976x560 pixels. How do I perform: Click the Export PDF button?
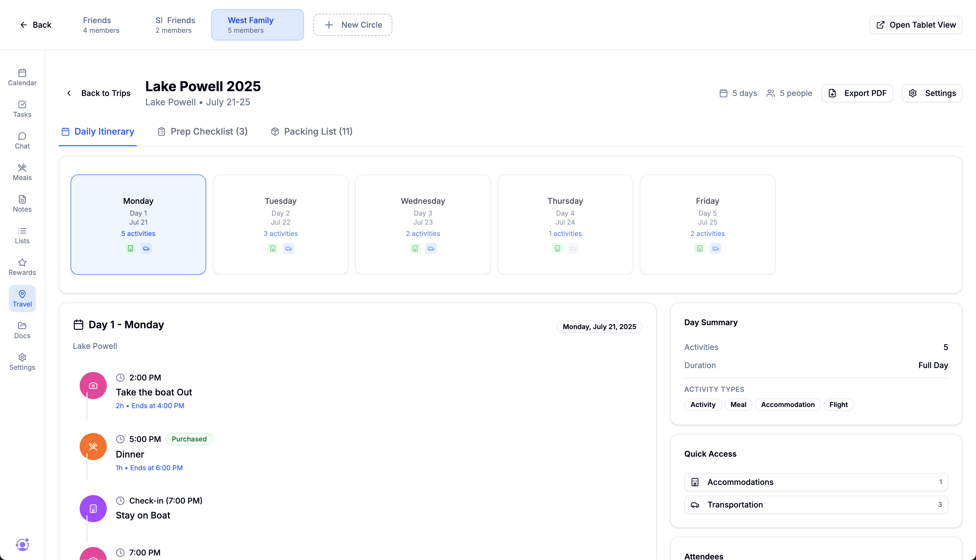857,93
